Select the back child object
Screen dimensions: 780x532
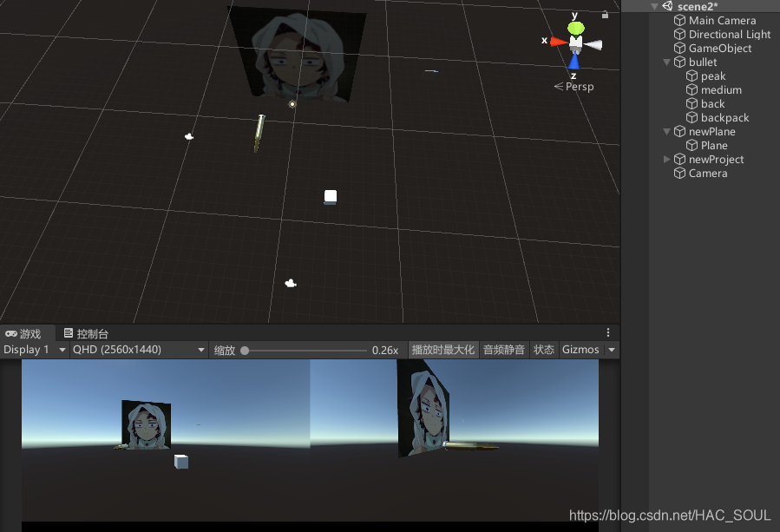(x=712, y=104)
